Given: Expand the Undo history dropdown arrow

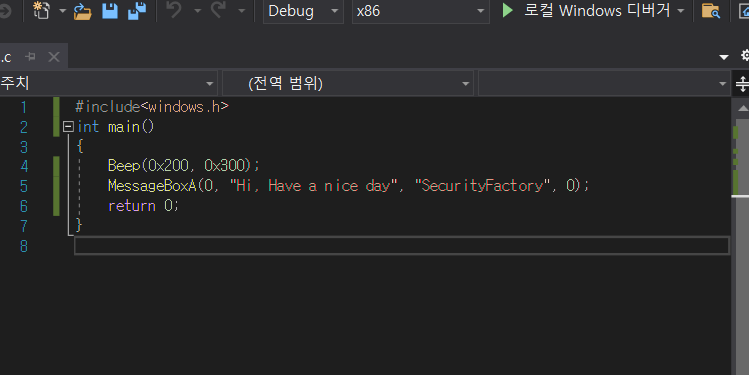Looking at the screenshot, I should (197, 11).
